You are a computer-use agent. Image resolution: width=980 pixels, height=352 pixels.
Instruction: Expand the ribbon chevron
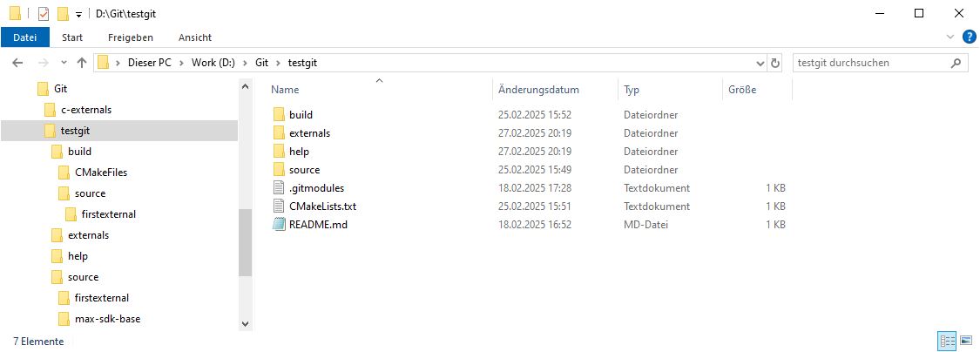tap(951, 37)
